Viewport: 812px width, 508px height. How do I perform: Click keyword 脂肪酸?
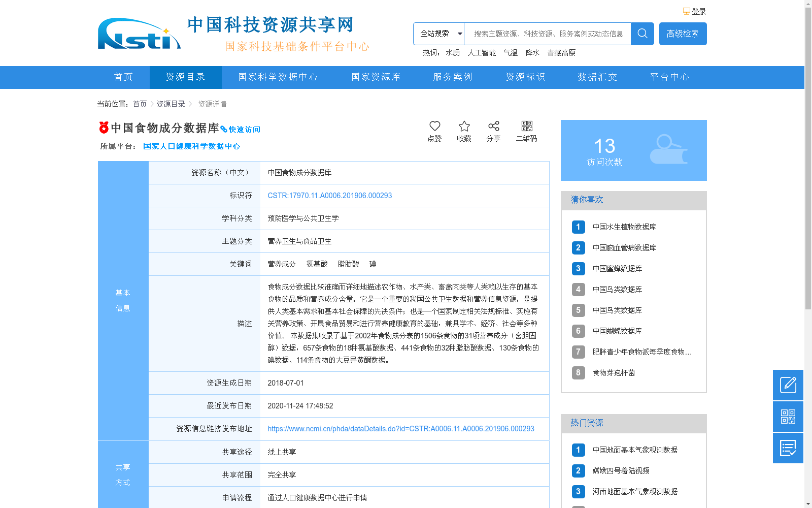[x=348, y=264]
